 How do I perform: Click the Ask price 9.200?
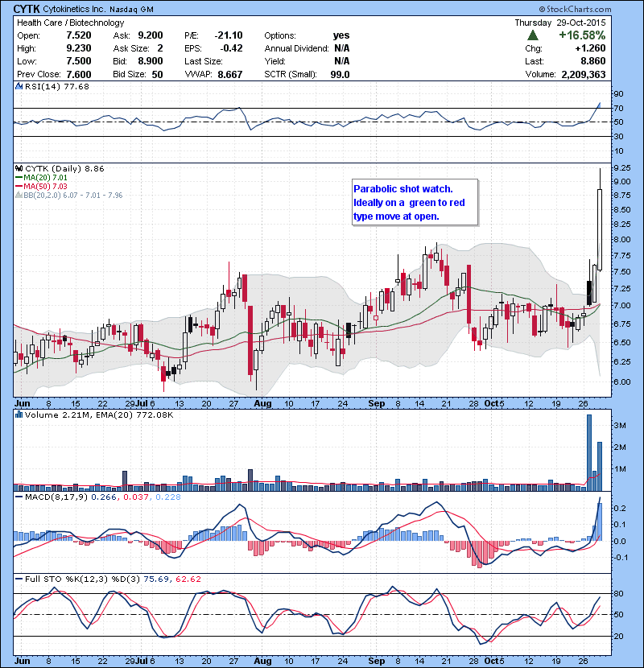click(x=150, y=35)
